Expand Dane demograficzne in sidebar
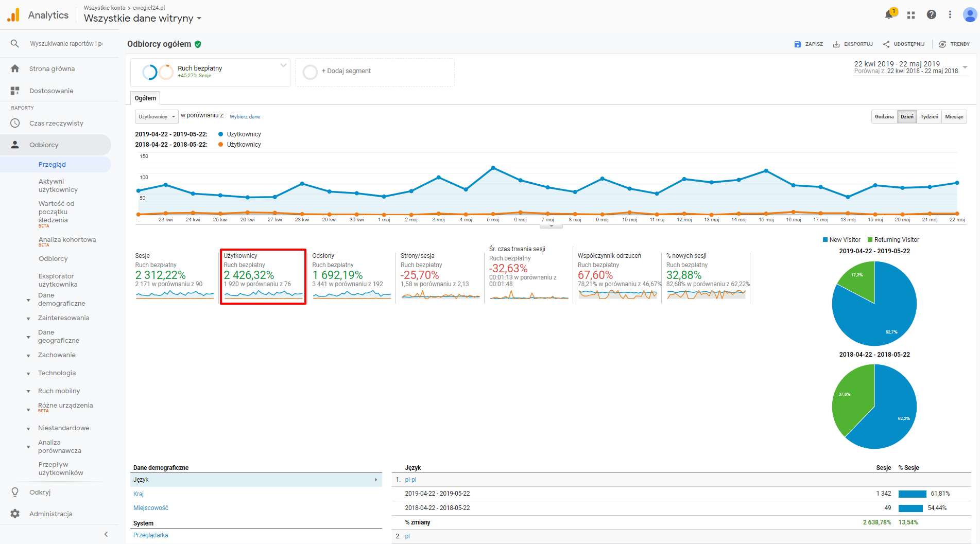This screenshot has width=980, height=544. [x=28, y=300]
